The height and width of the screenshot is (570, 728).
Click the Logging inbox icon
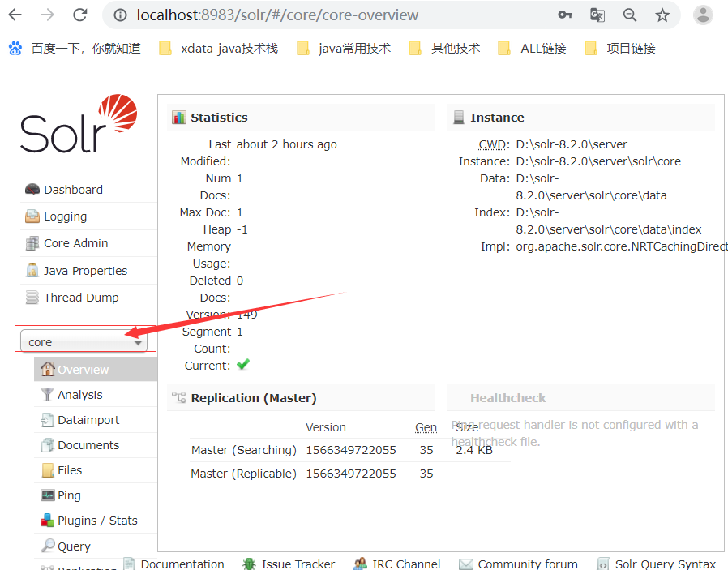32,216
